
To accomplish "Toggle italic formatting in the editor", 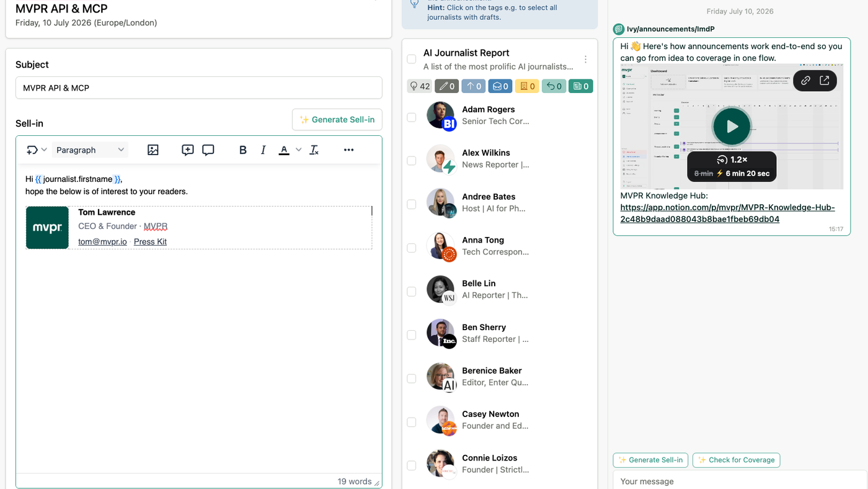I will point(263,150).
